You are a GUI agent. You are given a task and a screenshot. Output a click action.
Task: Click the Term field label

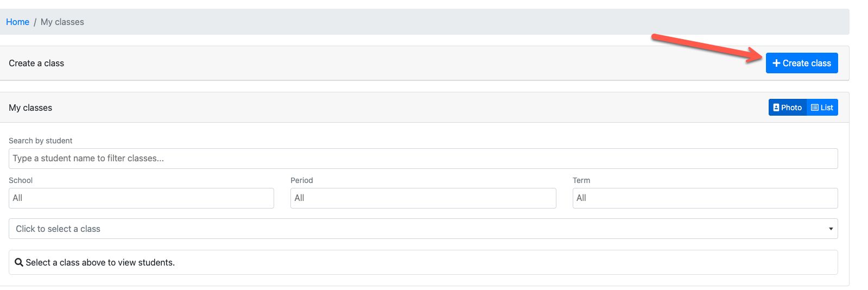(x=581, y=180)
